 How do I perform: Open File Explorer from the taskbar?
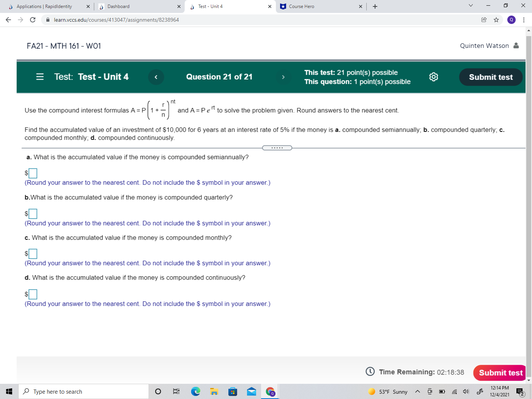coord(214,391)
